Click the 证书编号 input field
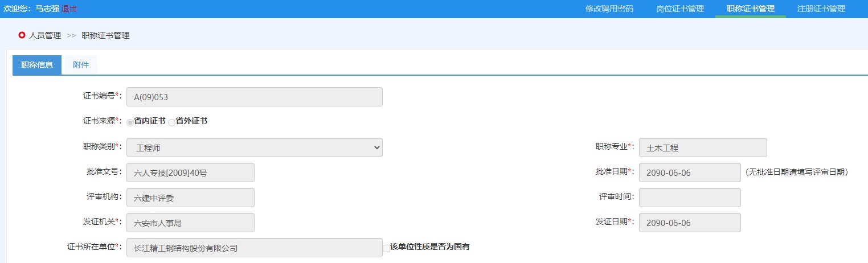Viewport: 868px width, 263px height. coord(254,97)
